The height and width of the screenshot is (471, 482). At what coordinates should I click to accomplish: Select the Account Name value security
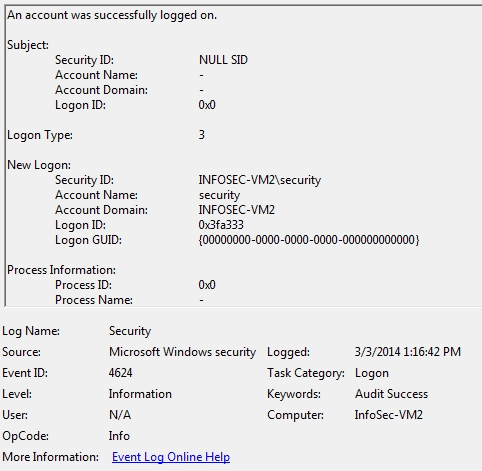click(x=219, y=195)
